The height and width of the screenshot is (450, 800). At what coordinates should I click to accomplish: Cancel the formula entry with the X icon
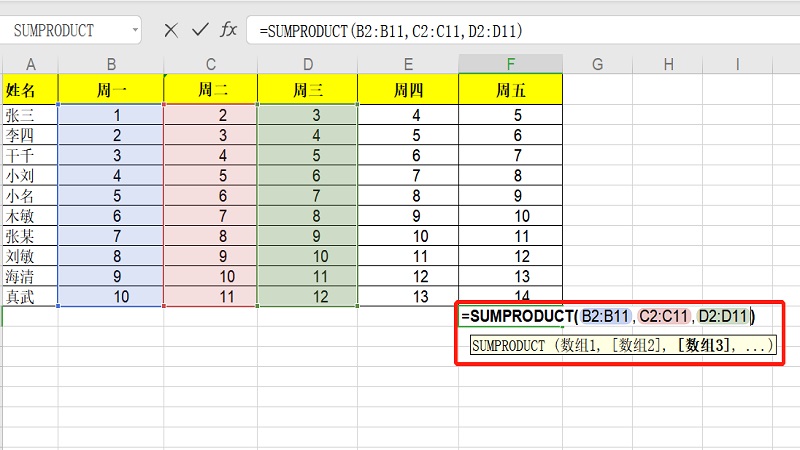pyautogui.click(x=171, y=30)
